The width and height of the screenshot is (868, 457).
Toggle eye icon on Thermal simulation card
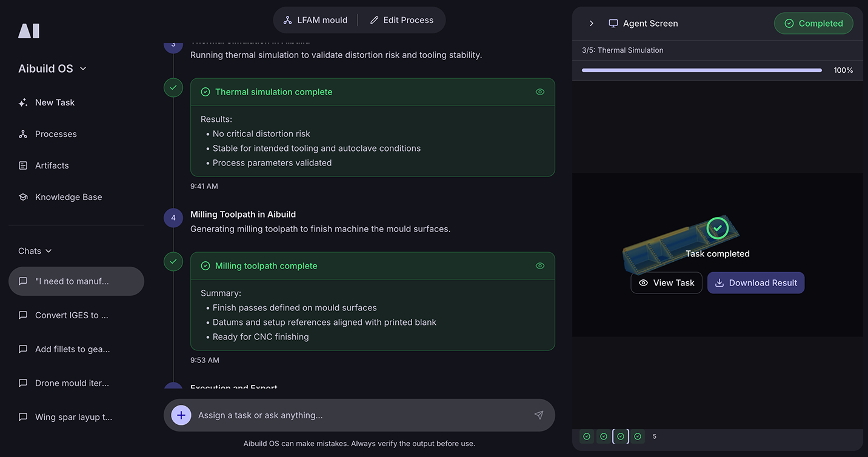coord(540,92)
